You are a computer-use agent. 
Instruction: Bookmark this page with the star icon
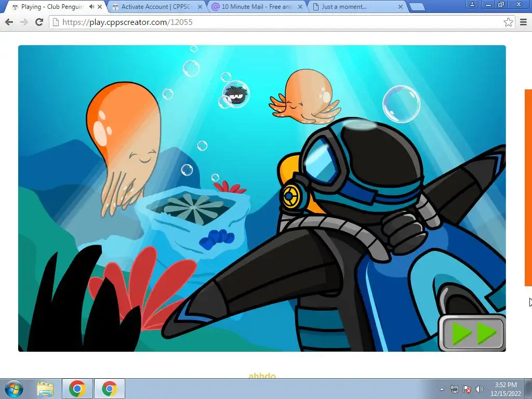508,22
